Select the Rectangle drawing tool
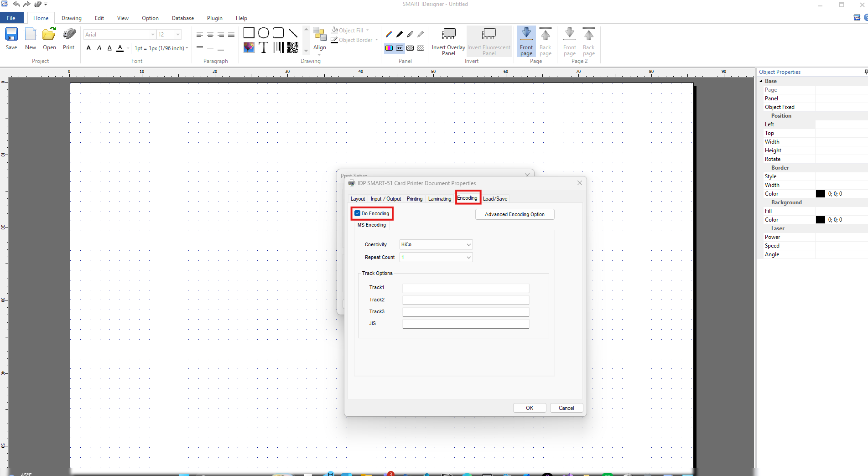This screenshot has width=868, height=476. pos(249,33)
